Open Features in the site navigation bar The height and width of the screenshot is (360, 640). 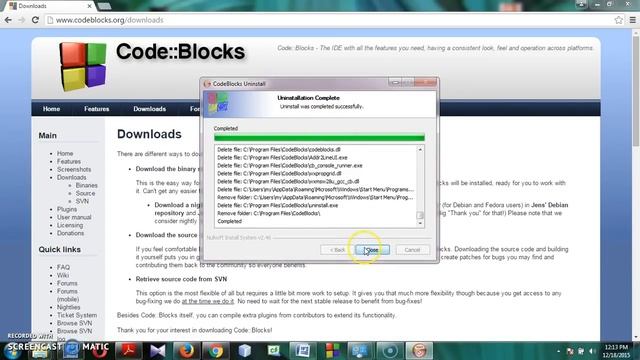click(96, 109)
